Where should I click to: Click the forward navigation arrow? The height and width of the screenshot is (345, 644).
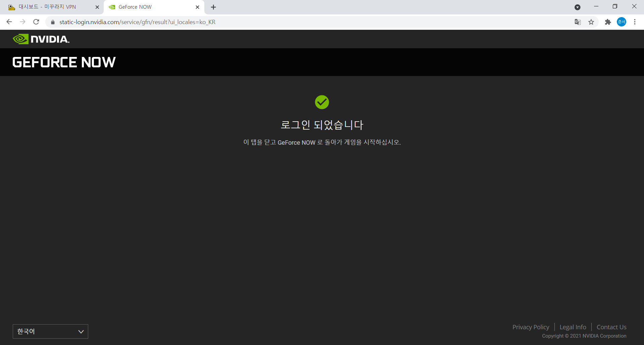22,22
